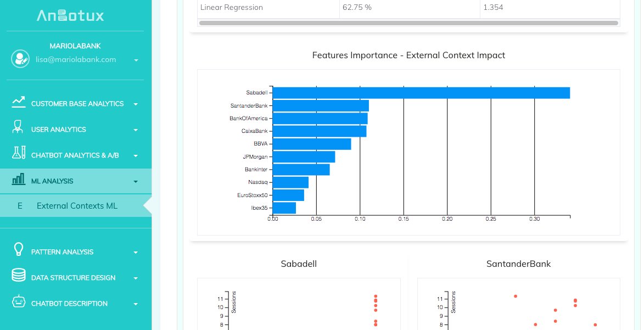Click the Sabadell axis label
Image resolution: width=644 pixels, height=330 pixels.
click(x=257, y=93)
